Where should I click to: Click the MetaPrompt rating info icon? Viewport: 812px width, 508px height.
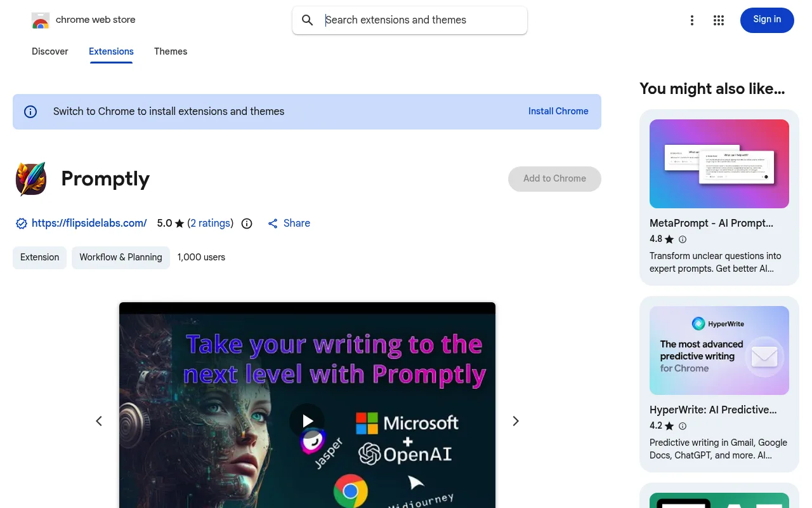coord(683,239)
